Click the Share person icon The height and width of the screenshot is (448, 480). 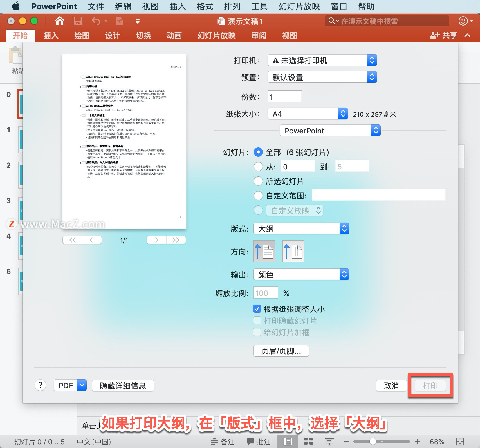point(434,35)
